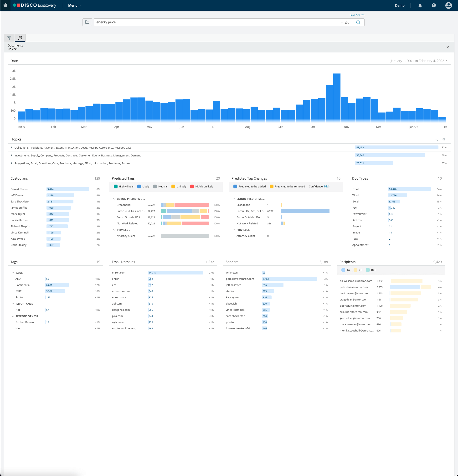
Task: Click the search tree visualization icon
Action: click(347, 22)
